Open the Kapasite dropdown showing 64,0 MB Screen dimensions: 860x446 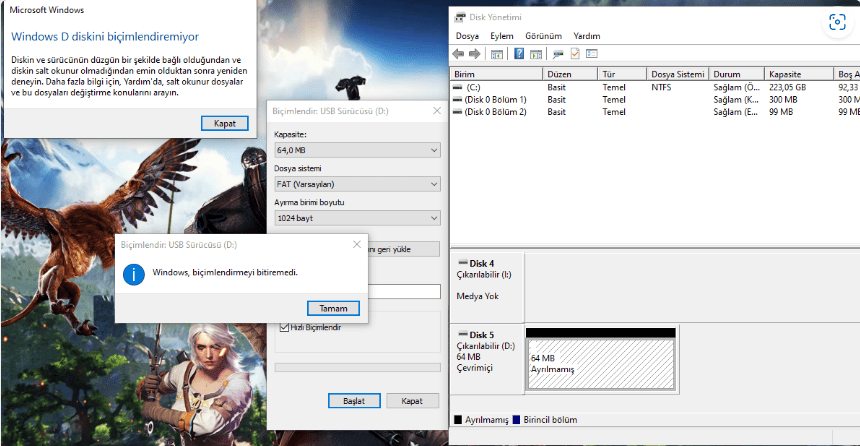[358, 150]
